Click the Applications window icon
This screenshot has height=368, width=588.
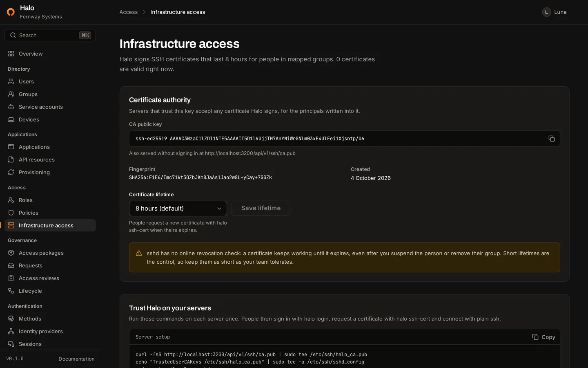[11, 147]
